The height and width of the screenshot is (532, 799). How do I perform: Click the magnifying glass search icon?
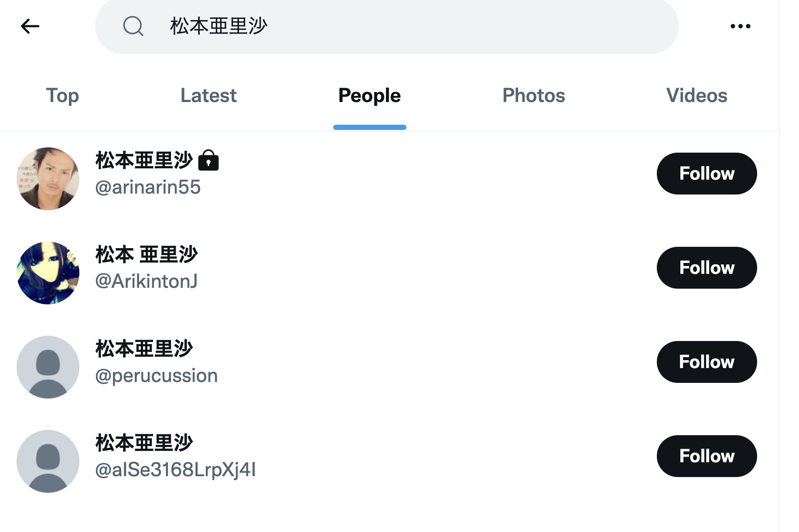click(x=133, y=26)
